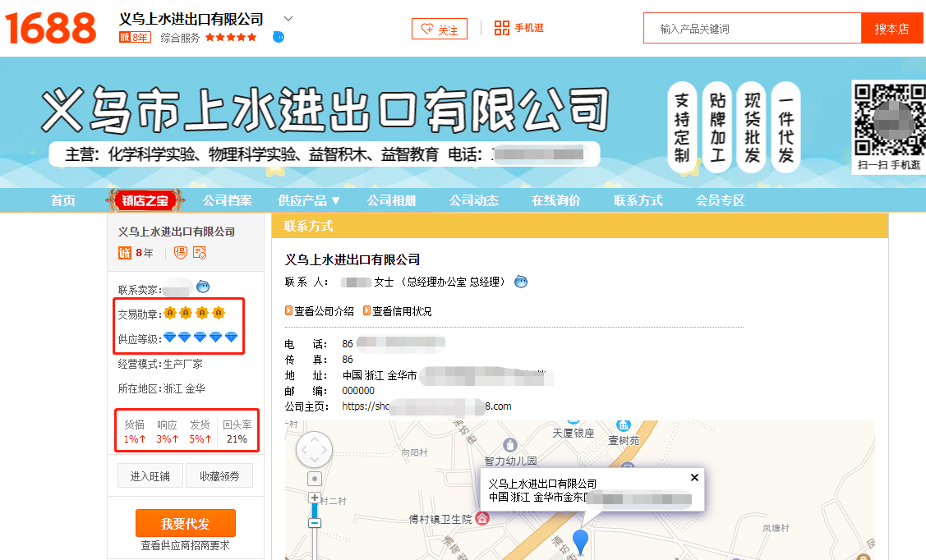Click the 智力幼儿园 map marker
This screenshot has width=926, height=560.
[x=510, y=445]
